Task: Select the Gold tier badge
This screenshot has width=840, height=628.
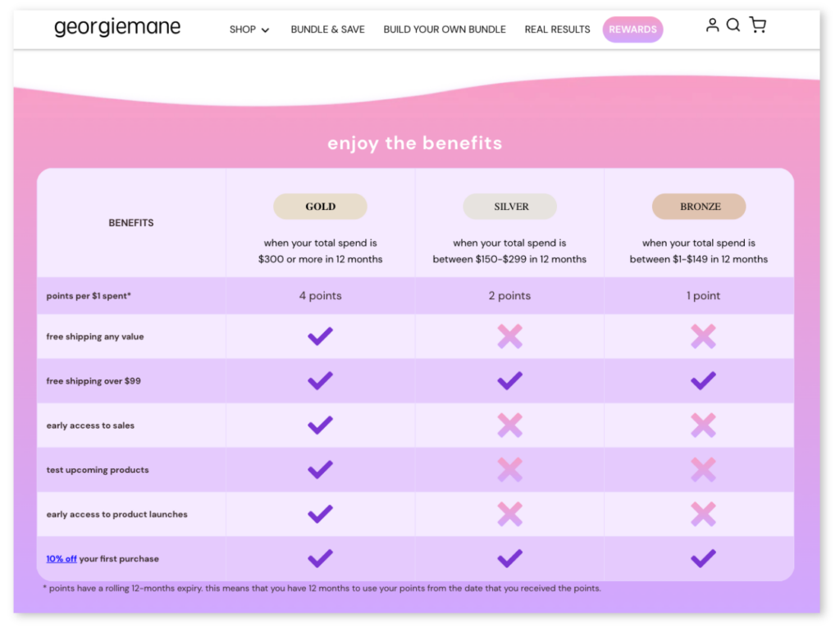Action: click(320, 207)
